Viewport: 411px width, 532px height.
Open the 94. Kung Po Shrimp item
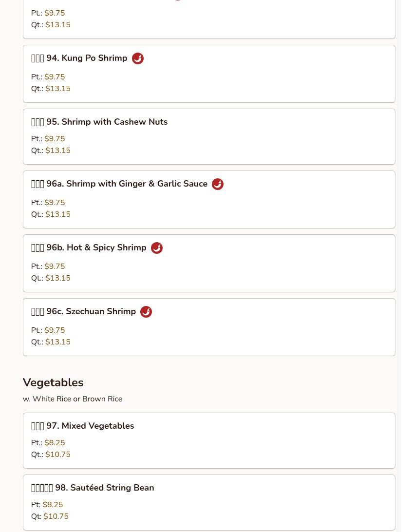[x=209, y=74]
